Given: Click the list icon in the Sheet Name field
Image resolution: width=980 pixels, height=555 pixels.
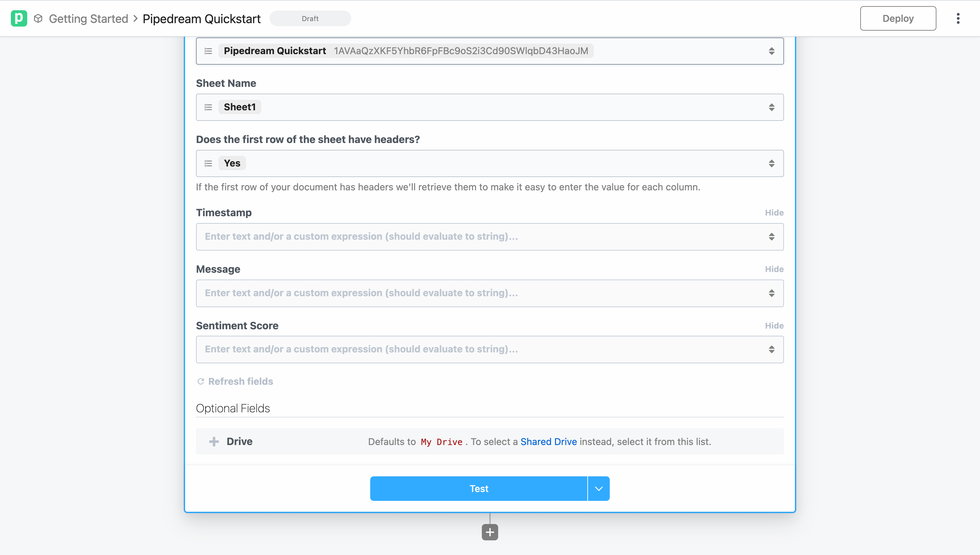Looking at the screenshot, I should tap(208, 107).
